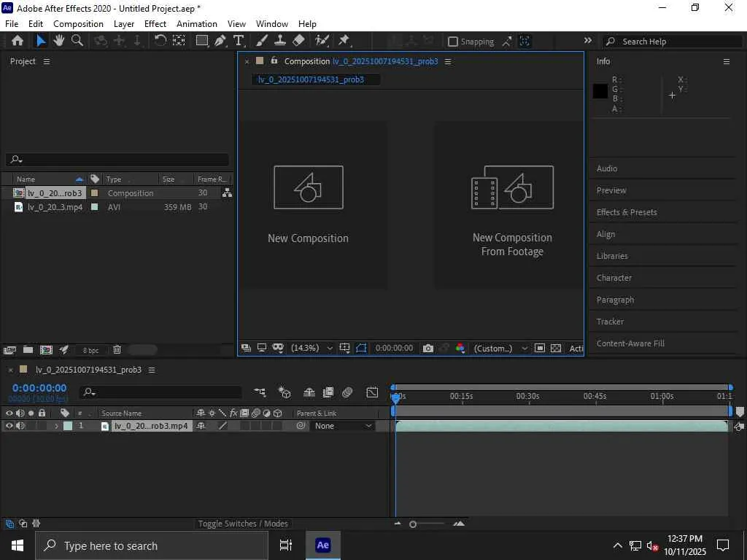Click Toggle Switches / Modes
Image resolution: width=747 pixels, height=560 pixels.
coord(243,524)
